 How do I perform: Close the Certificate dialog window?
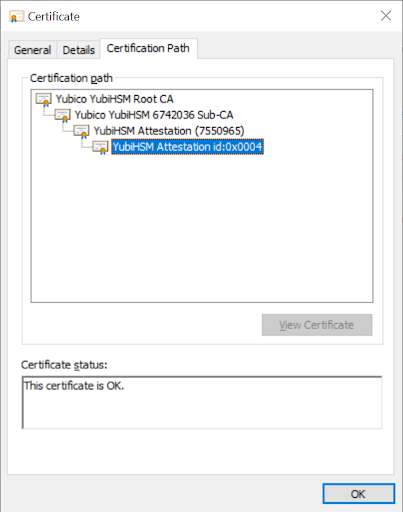click(386, 16)
